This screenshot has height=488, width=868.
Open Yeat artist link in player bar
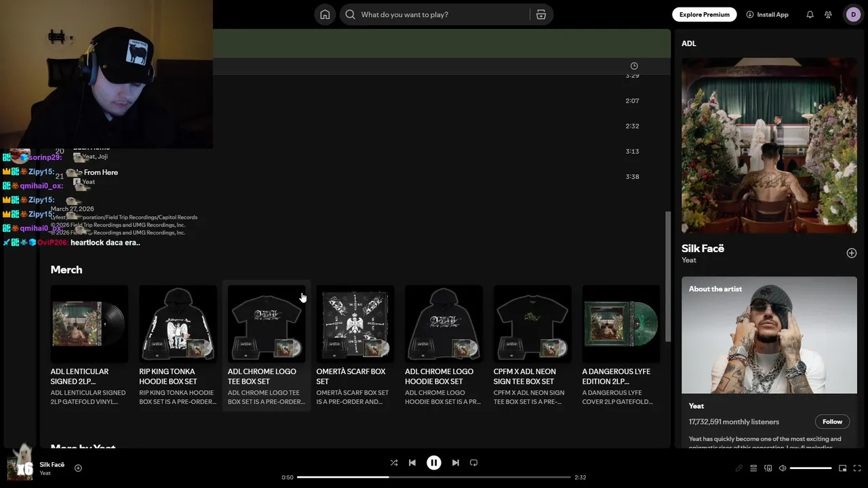click(45, 473)
